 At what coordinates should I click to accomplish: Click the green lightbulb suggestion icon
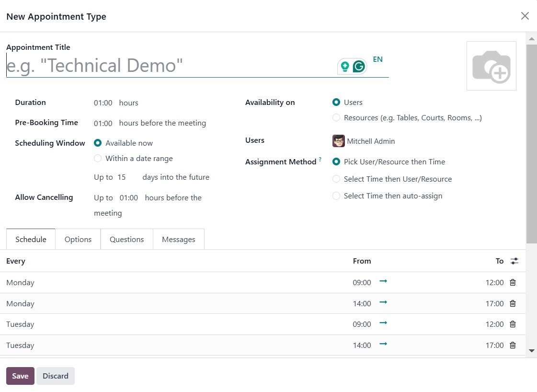(344, 67)
